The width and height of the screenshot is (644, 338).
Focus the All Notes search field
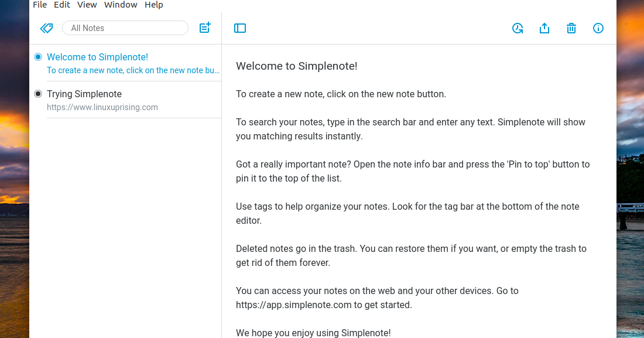click(x=125, y=28)
